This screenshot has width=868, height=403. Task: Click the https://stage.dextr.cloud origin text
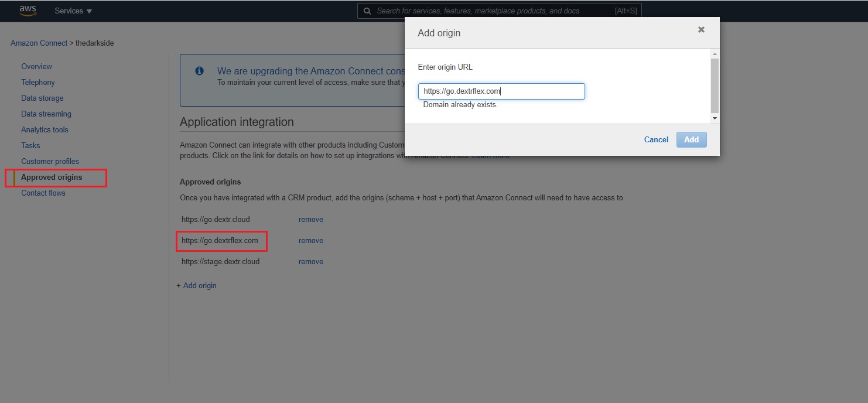pyautogui.click(x=220, y=262)
